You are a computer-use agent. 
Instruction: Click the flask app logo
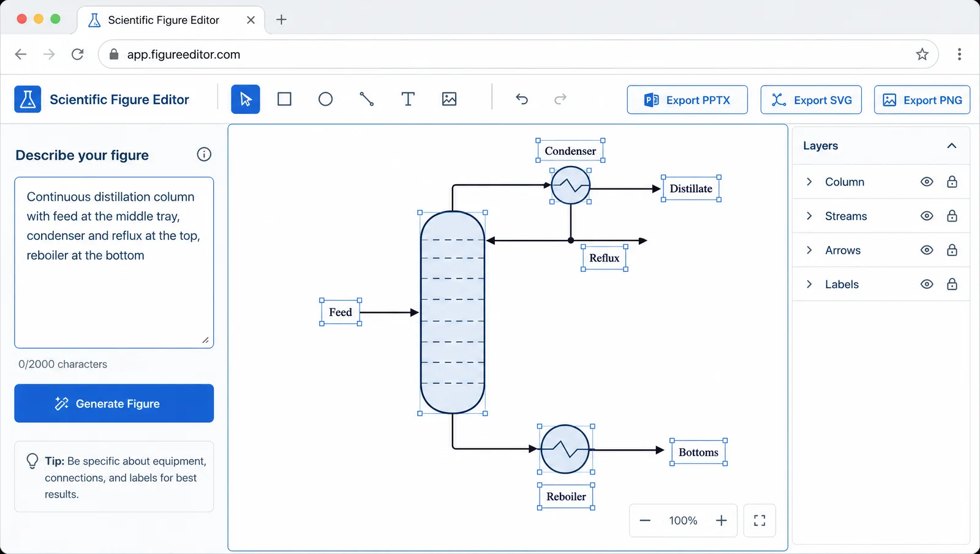28,99
